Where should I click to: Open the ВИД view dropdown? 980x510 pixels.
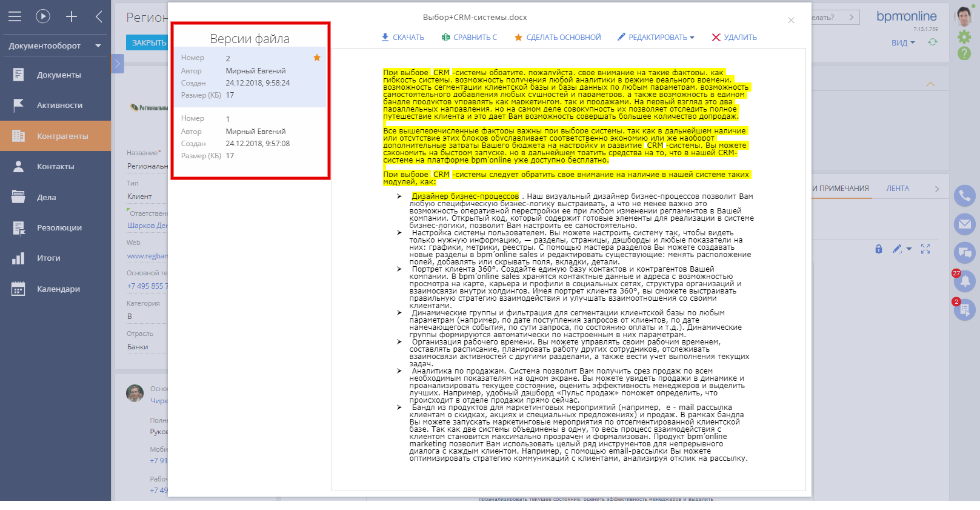coord(903,42)
